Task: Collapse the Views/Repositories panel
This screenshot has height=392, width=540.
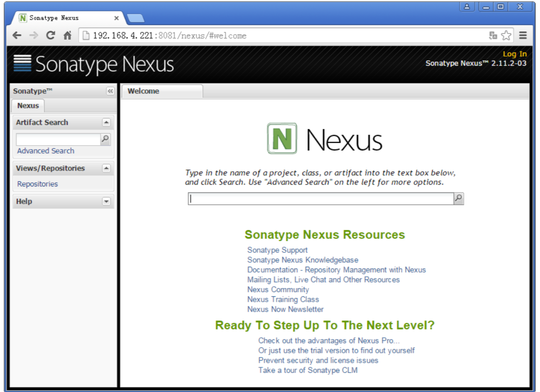Action: point(106,168)
